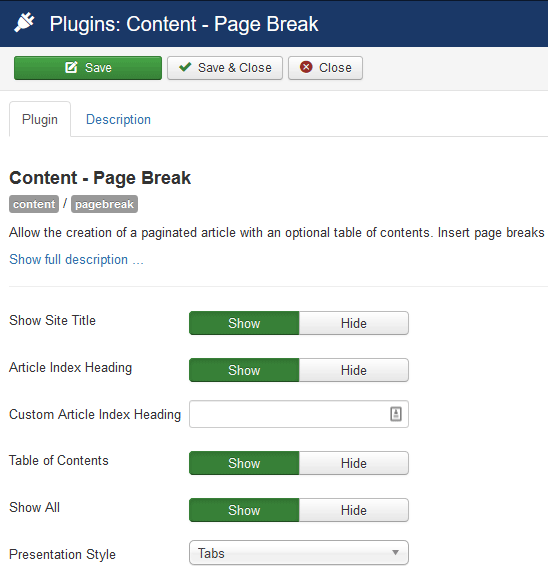The width and height of the screenshot is (548, 578).
Task: Select Show for Table of Contents
Action: 244,463
